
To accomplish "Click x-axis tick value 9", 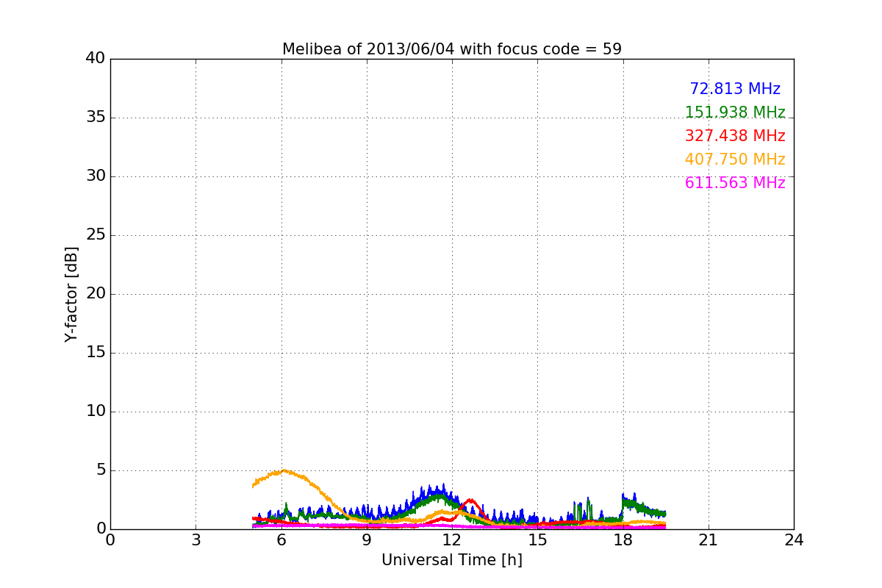I will [367, 539].
